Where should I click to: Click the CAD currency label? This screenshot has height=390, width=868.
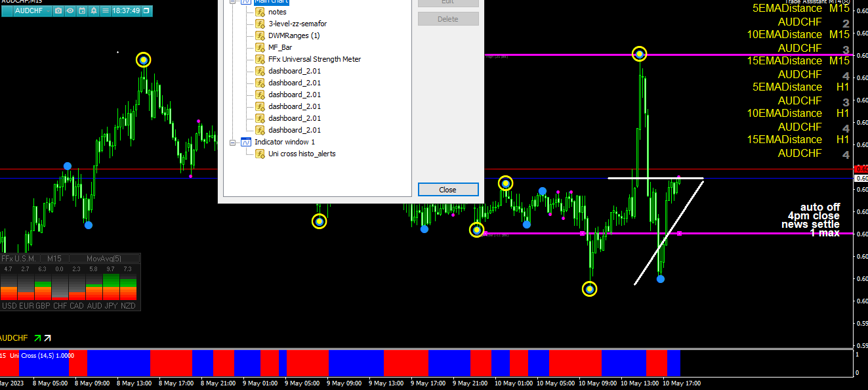77,306
